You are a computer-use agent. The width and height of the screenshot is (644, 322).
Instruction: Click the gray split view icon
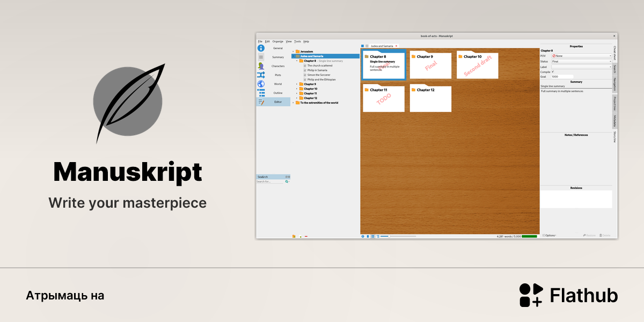[367, 46]
